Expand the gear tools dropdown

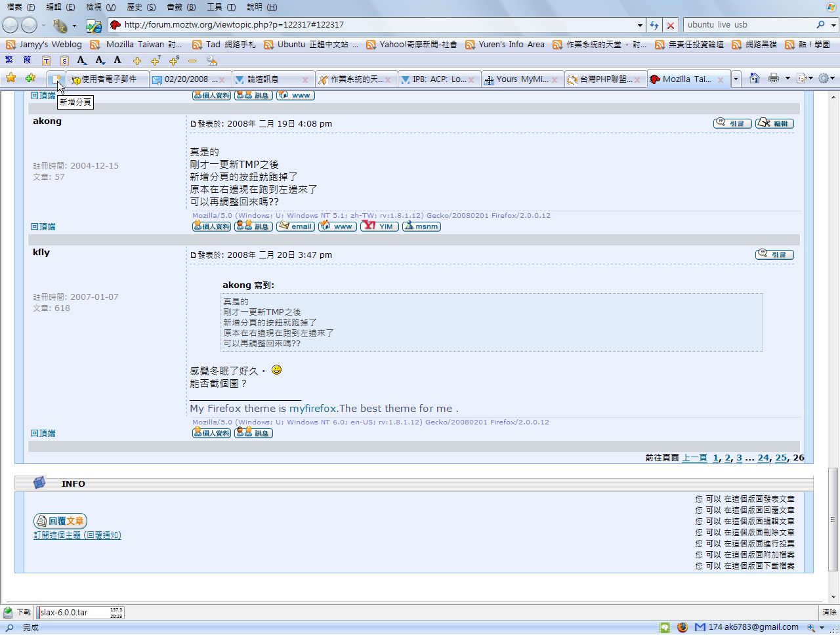point(833,79)
